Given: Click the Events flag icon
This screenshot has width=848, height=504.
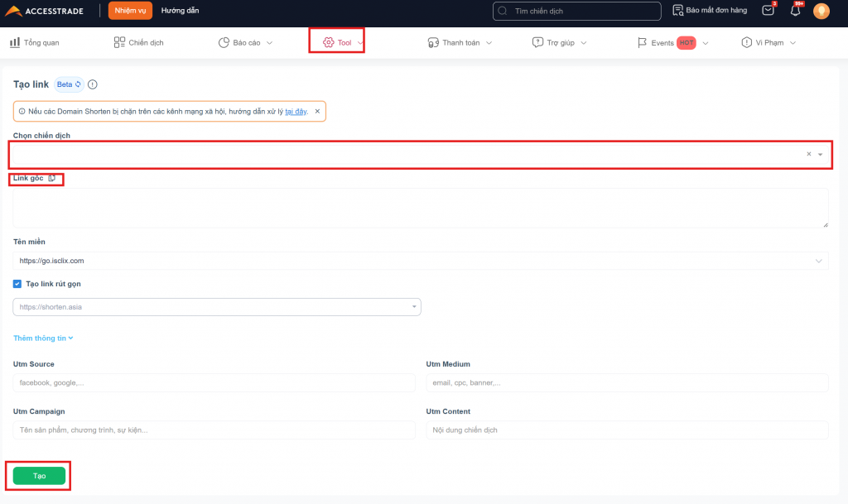Looking at the screenshot, I should pyautogui.click(x=642, y=42).
